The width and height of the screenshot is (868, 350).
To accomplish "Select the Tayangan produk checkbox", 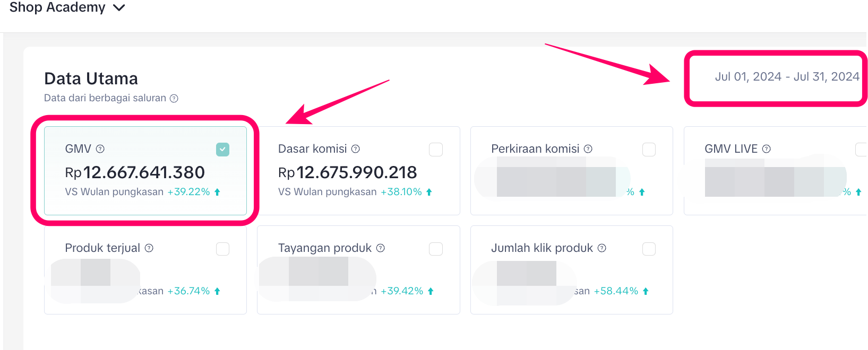I will (436, 249).
